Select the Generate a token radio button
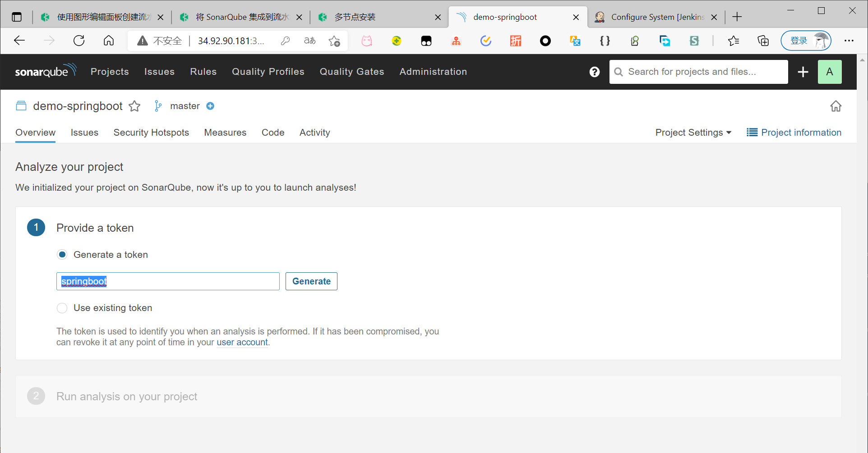 click(x=62, y=255)
